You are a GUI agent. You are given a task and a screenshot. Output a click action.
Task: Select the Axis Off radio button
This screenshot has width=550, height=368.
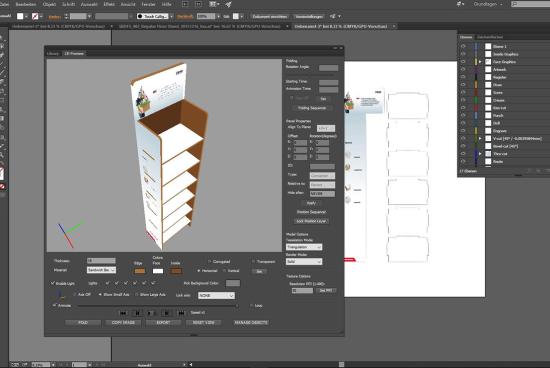[74, 294]
